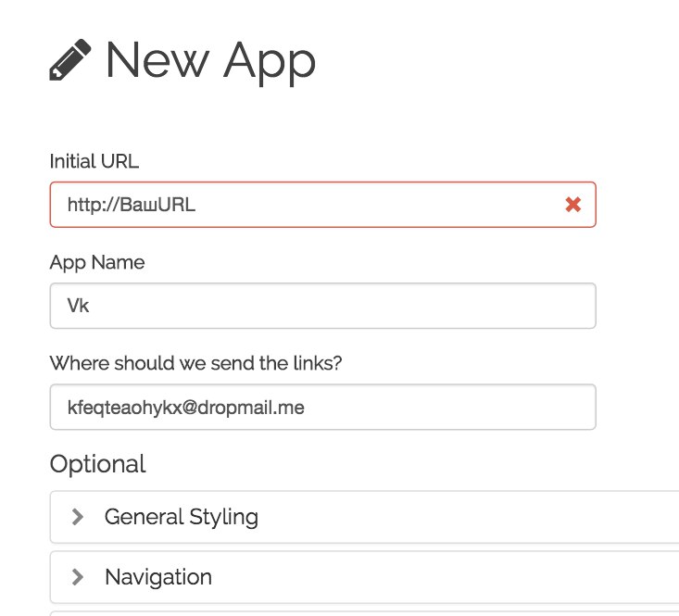Click empty area right of General Styling title
This screenshot has height=616, width=679.
tap(463, 517)
